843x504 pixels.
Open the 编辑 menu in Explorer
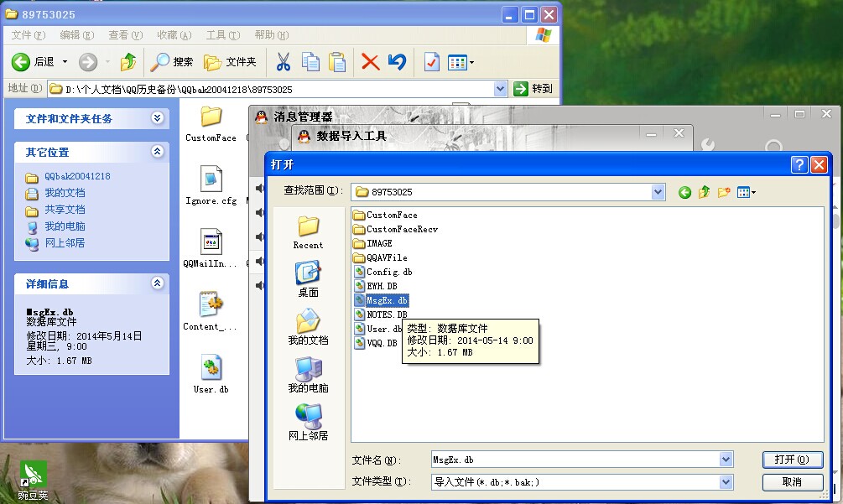pos(77,35)
